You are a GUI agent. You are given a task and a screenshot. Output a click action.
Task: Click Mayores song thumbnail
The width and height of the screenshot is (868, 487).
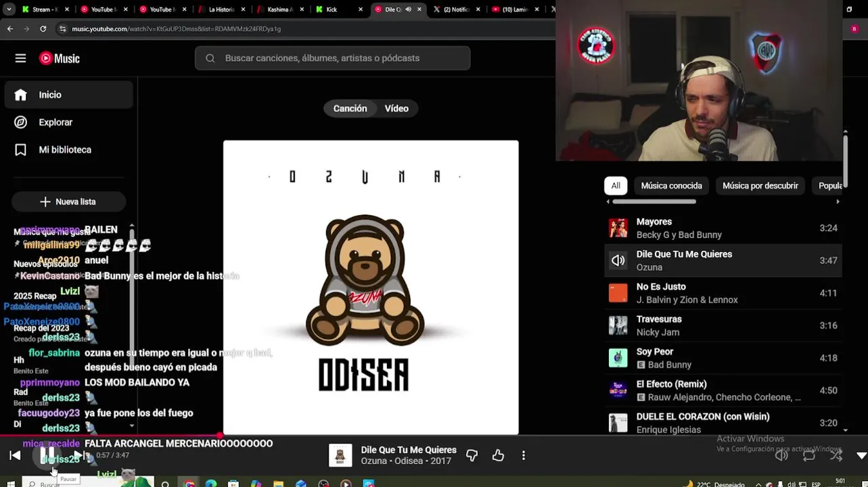point(618,228)
